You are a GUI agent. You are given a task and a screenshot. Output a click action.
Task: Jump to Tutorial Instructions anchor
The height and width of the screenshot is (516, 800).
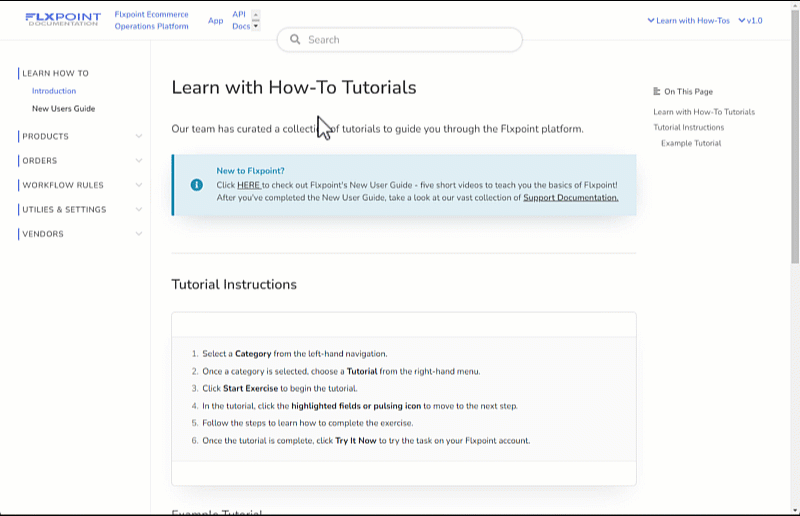pos(689,127)
